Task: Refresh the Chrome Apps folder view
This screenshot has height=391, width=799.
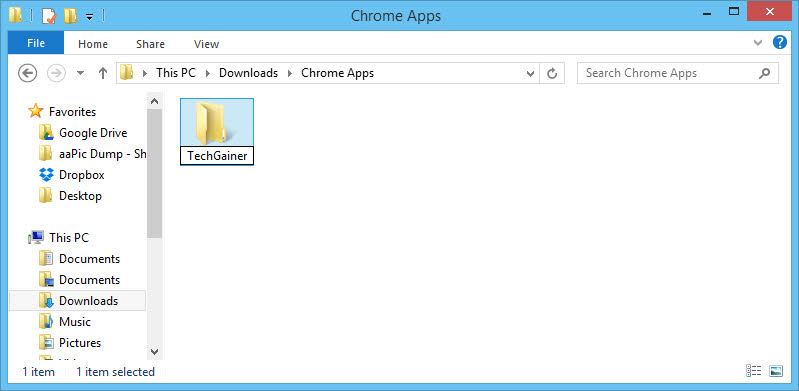Action: click(x=552, y=73)
